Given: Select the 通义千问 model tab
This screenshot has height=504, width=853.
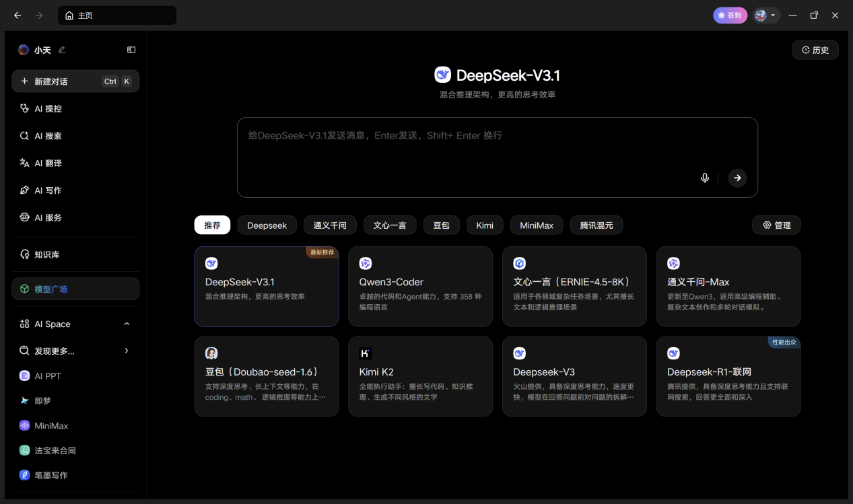Looking at the screenshot, I should point(330,225).
